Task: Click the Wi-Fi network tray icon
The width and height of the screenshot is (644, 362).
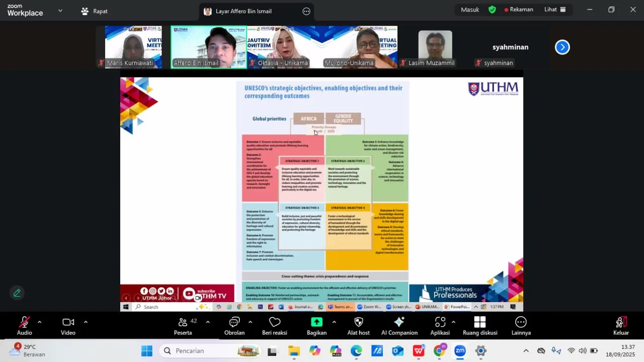Action: 571,351
